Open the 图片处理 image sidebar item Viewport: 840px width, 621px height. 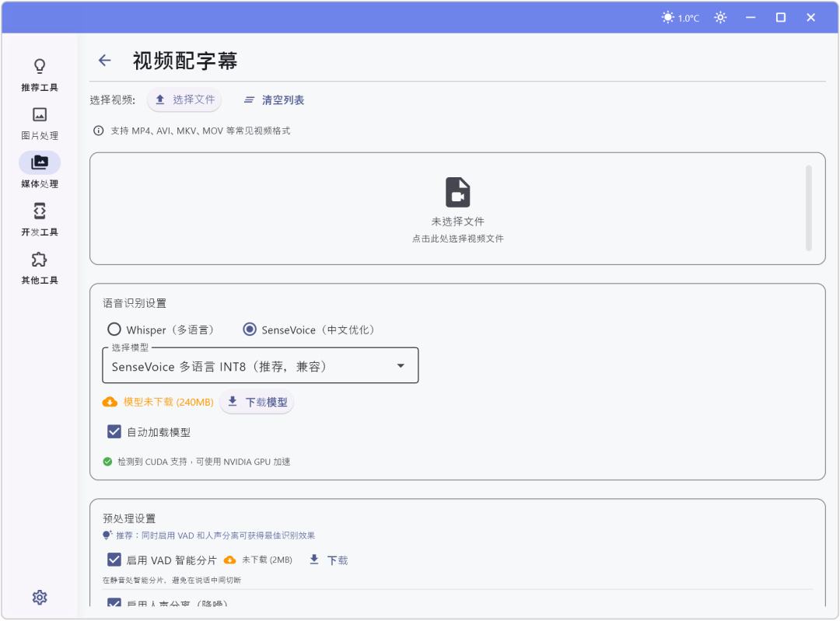[40, 123]
